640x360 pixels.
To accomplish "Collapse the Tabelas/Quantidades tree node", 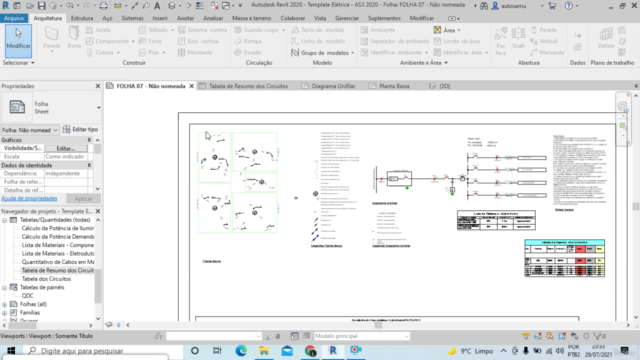I will coord(4,220).
